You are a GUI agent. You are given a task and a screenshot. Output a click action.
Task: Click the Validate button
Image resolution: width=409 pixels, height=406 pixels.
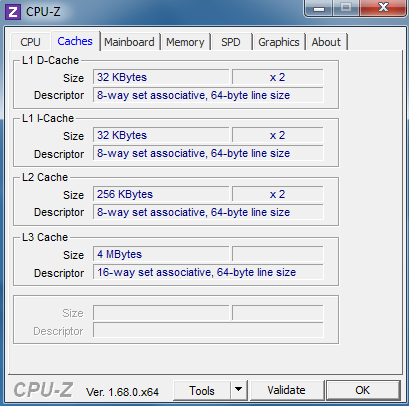pyautogui.click(x=286, y=390)
